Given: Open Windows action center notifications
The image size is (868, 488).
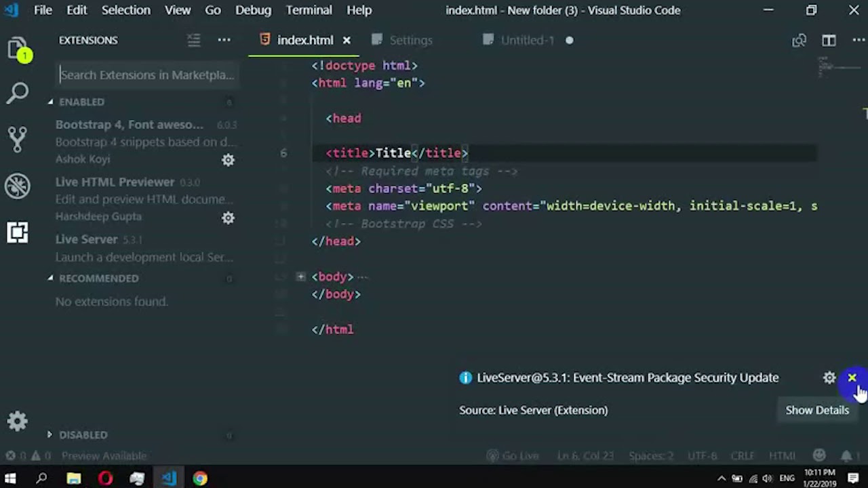Looking at the screenshot, I should (853, 479).
